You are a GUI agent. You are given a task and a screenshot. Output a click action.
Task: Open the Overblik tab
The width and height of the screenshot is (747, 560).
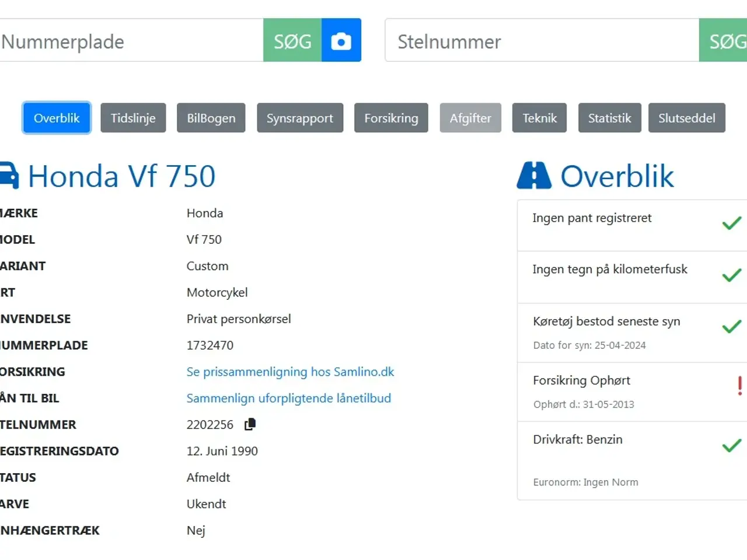[x=57, y=118]
